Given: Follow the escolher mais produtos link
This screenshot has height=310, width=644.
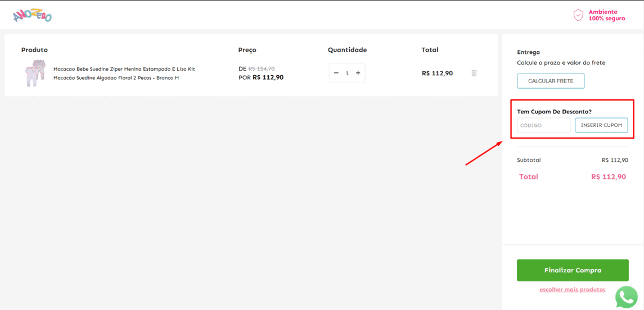Looking at the screenshot, I should tap(573, 290).
